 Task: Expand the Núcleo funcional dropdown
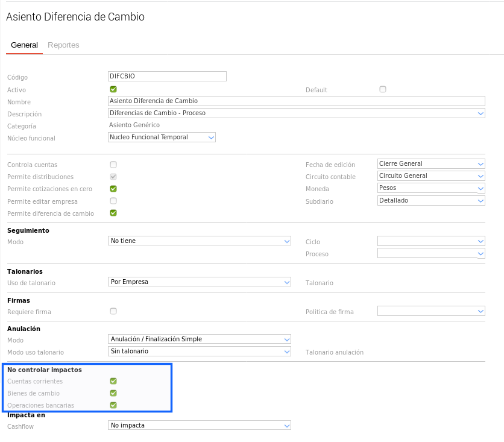161,137
